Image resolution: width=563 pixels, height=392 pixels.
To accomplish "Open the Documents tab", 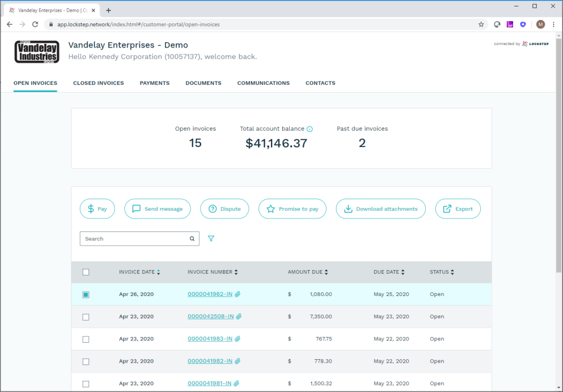I will pyautogui.click(x=204, y=83).
